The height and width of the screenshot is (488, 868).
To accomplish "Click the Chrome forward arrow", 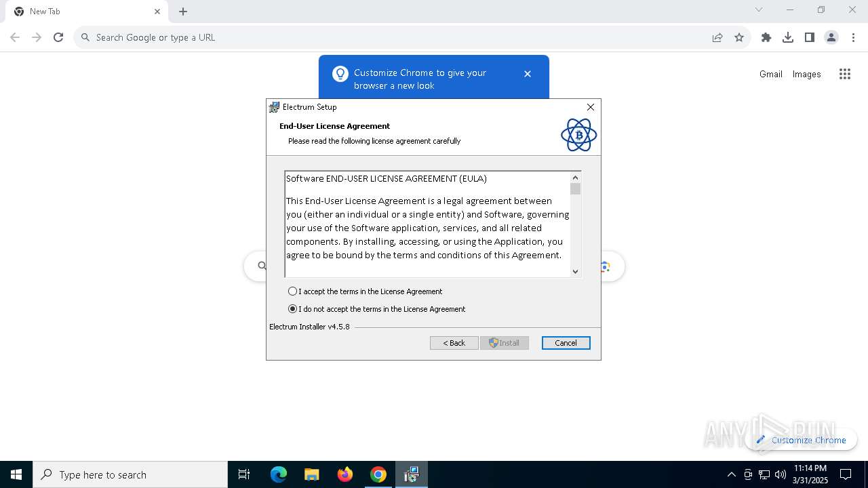I will [37, 37].
